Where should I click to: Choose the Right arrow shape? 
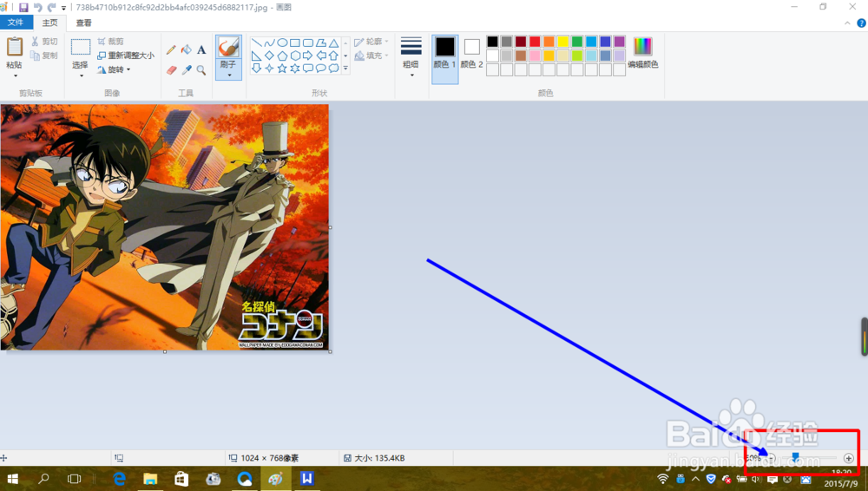point(308,56)
